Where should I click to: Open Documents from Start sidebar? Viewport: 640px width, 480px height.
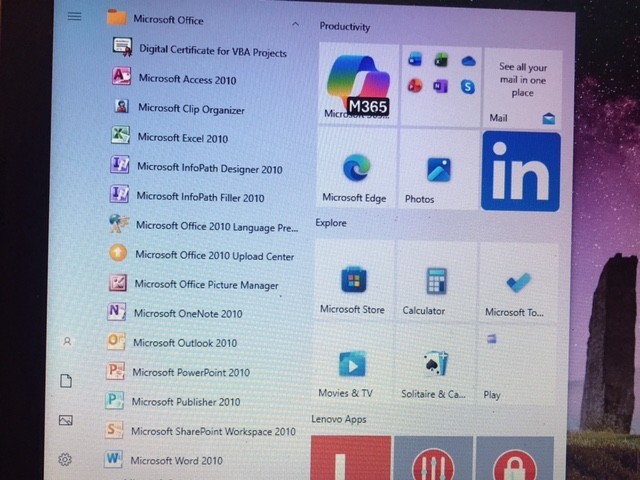(x=66, y=381)
